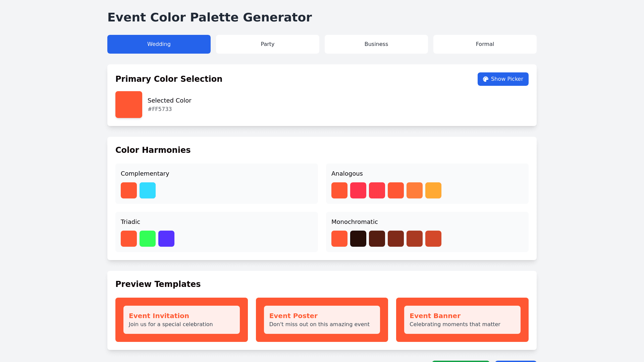This screenshot has width=644, height=362.
Task: Choose the Formal event tab
Action: click(x=485, y=44)
